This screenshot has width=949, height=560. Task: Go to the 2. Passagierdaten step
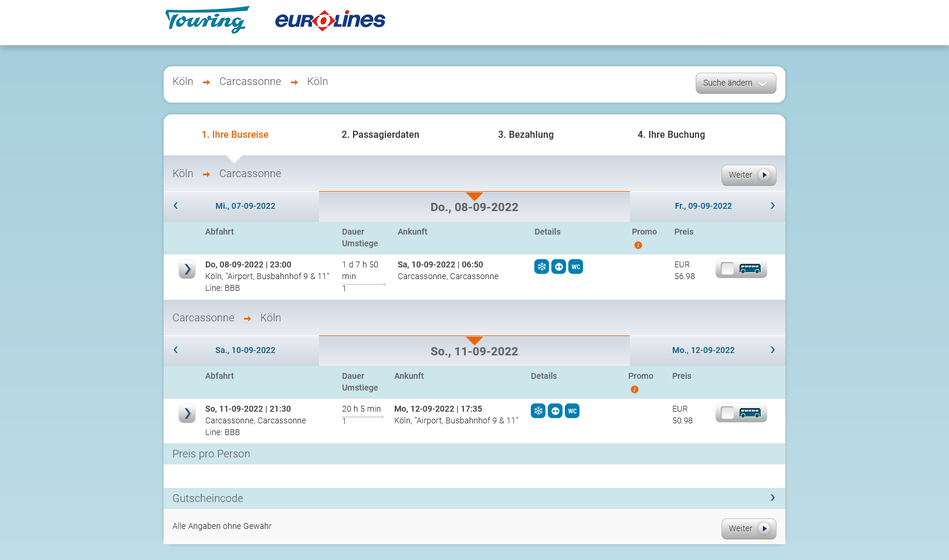(x=380, y=135)
